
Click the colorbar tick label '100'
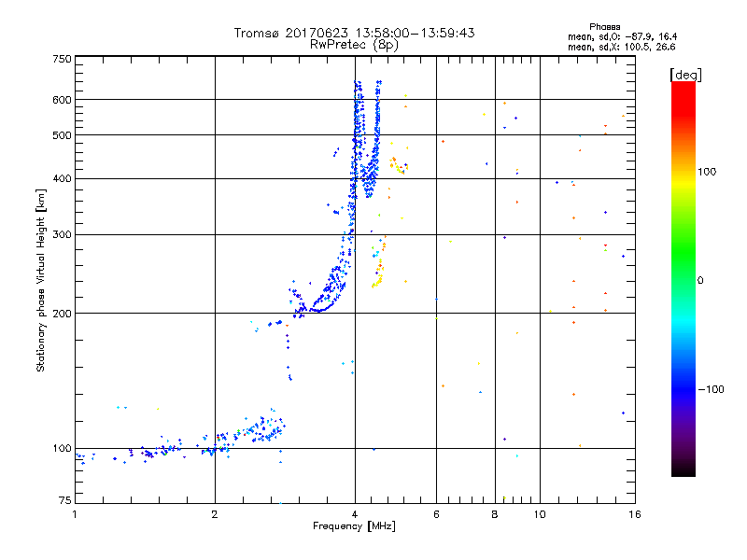(707, 172)
